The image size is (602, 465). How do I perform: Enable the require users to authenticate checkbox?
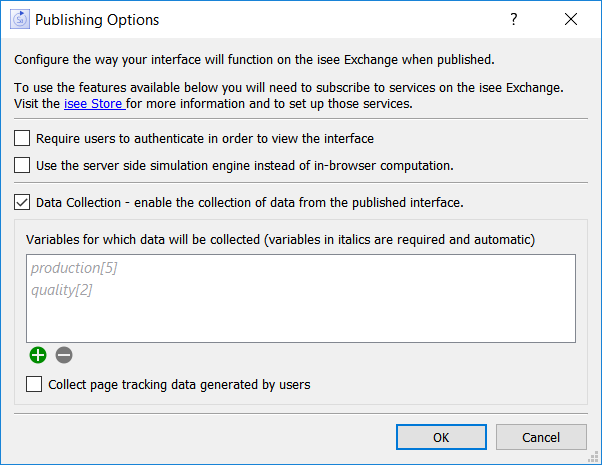(x=22, y=138)
